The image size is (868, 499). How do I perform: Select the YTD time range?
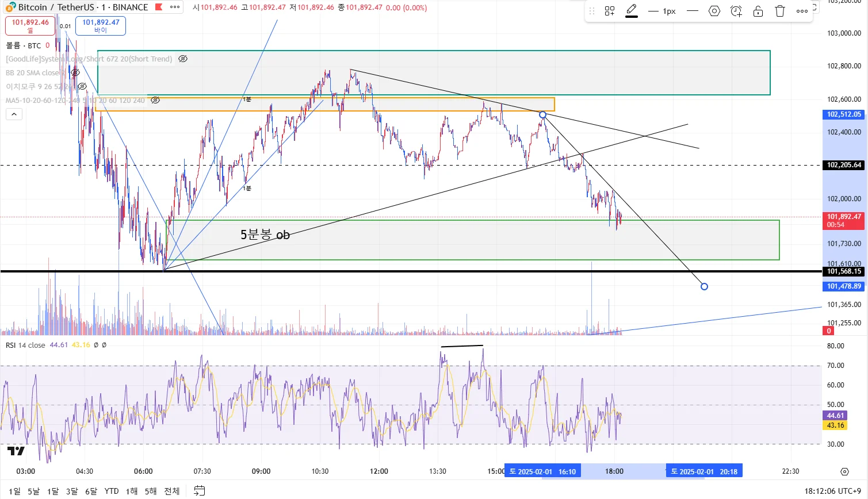tap(112, 491)
